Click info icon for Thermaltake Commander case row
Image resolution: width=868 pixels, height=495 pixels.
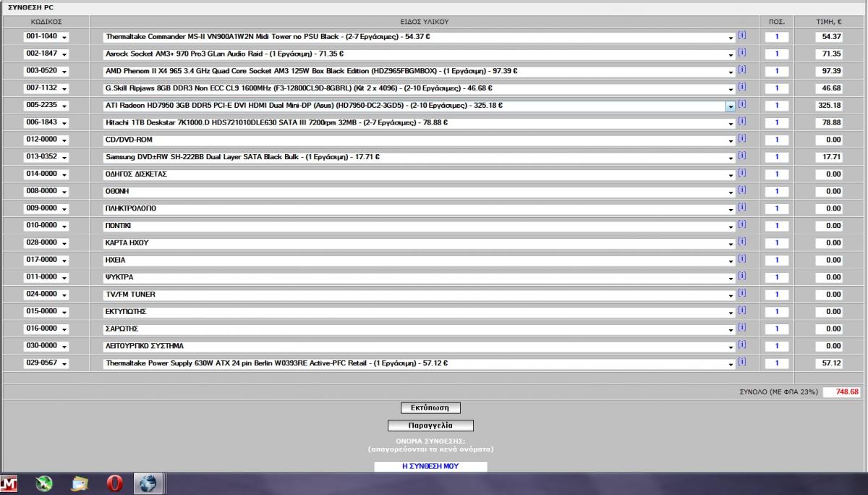(741, 35)
